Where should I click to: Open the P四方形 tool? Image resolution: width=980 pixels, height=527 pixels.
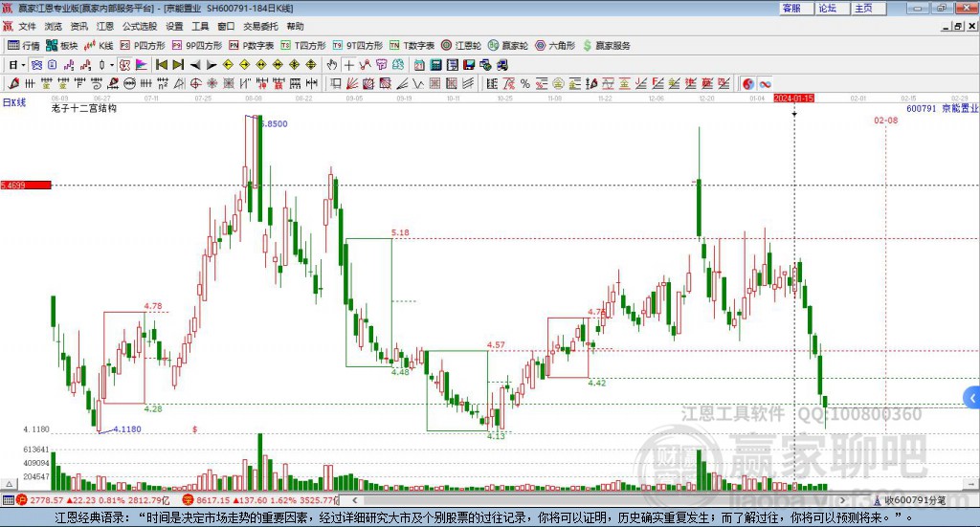[143, 46]
